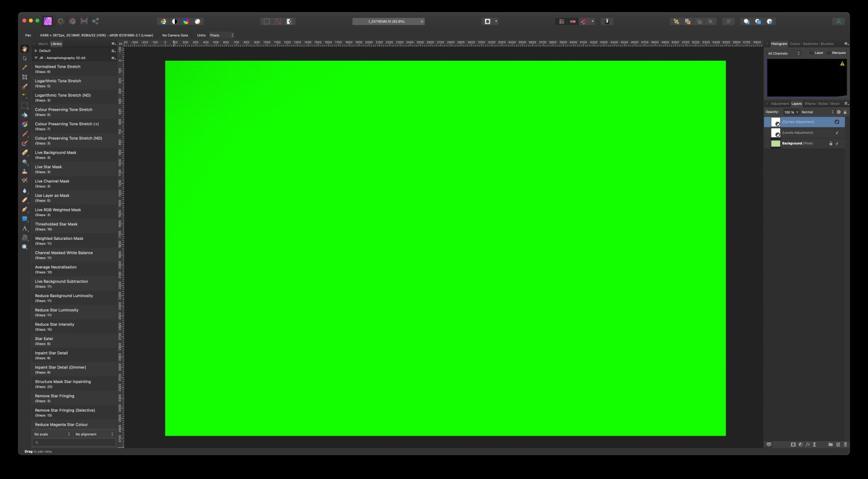Open the layer settings gear in the Layers panel
This screenshot has width=868, height=479.
point(839,112)
